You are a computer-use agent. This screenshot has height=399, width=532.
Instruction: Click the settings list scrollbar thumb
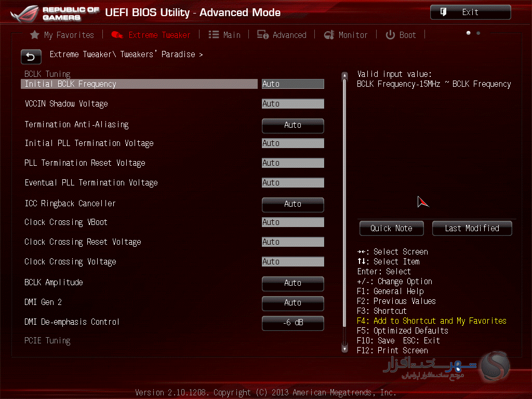tap(345, 203)
